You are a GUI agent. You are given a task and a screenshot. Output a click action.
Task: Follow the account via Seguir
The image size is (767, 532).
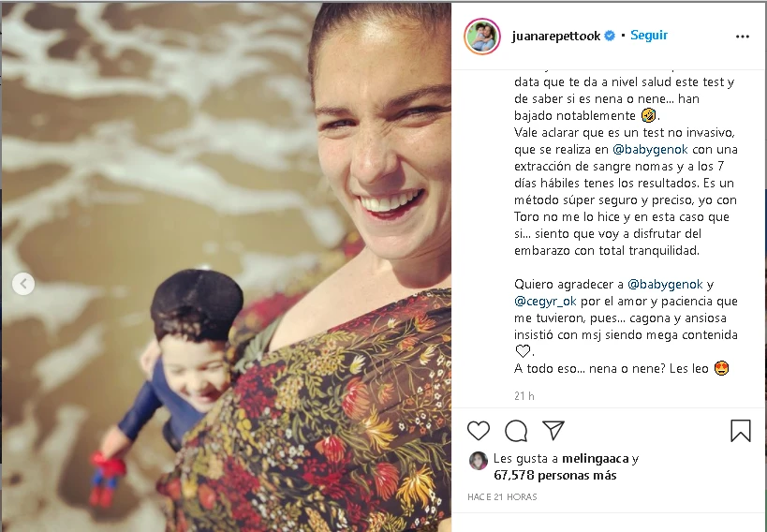click(x=649, y=36)
